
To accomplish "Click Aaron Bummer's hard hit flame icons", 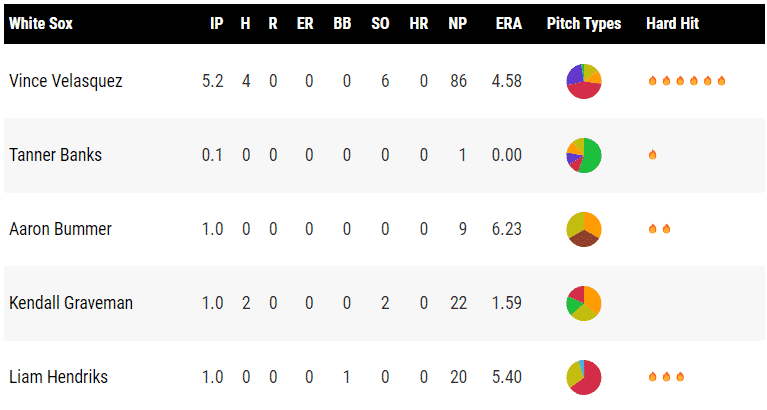I will 659,229.
